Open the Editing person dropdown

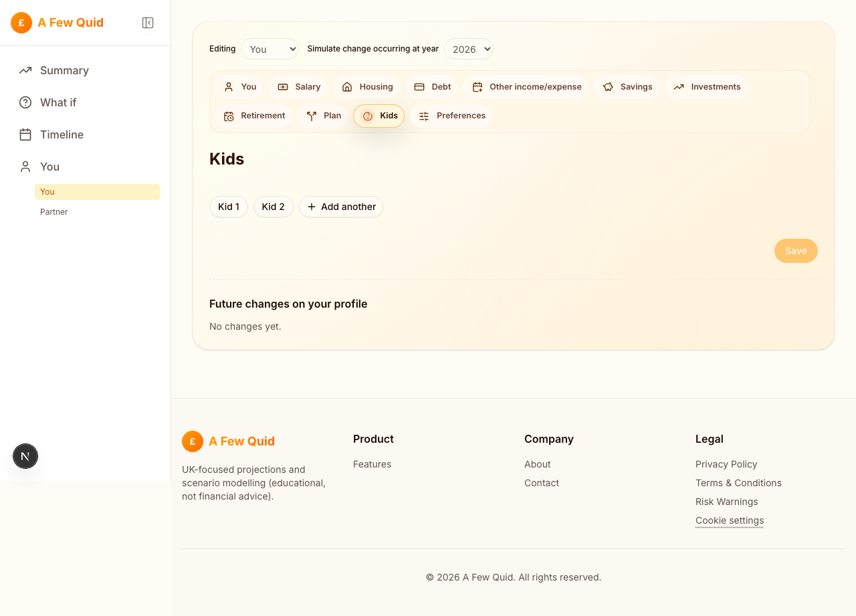270,49
